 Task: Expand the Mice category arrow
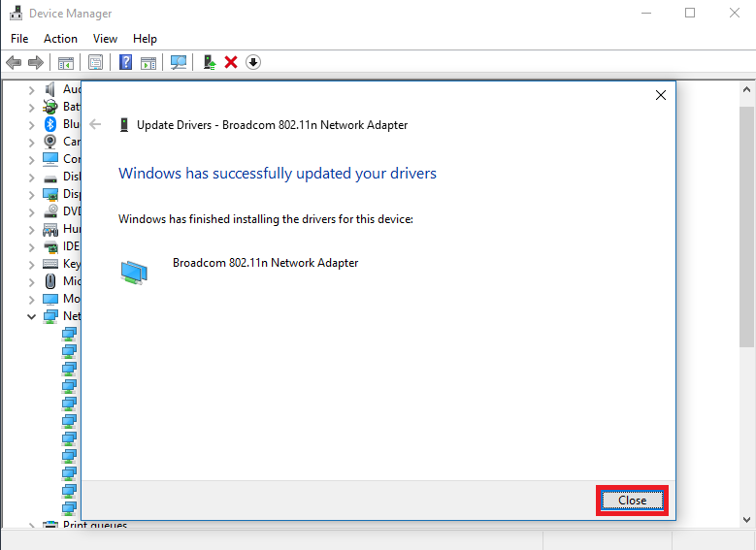31,282
